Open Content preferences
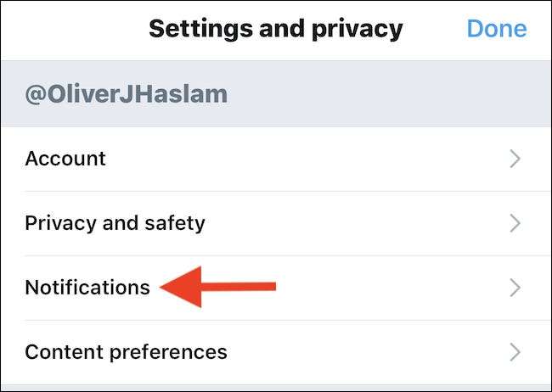This screenshot has width=552, height=392. 126,351
